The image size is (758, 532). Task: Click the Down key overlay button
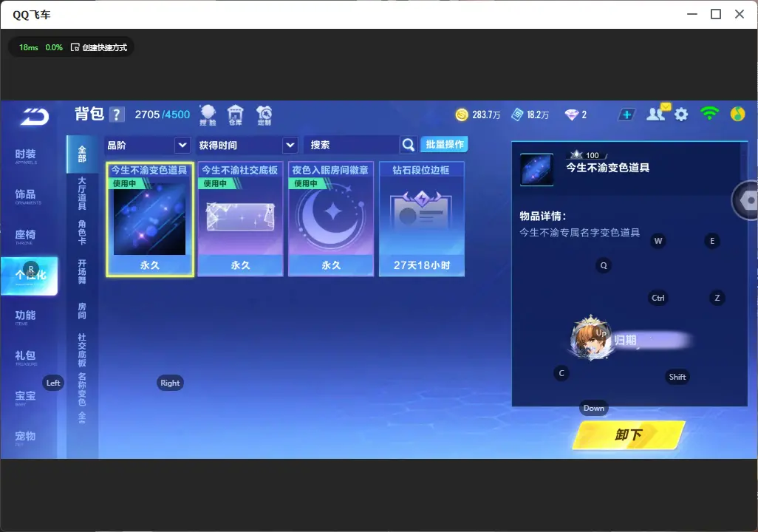594,408
